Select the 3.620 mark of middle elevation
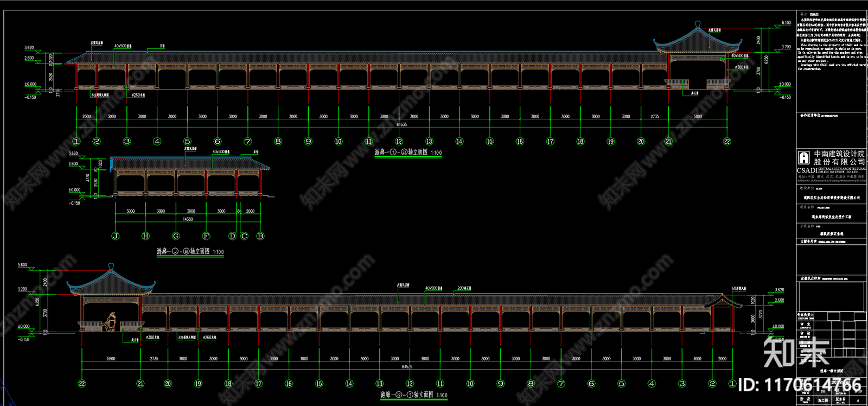 (x=73, y=154)
